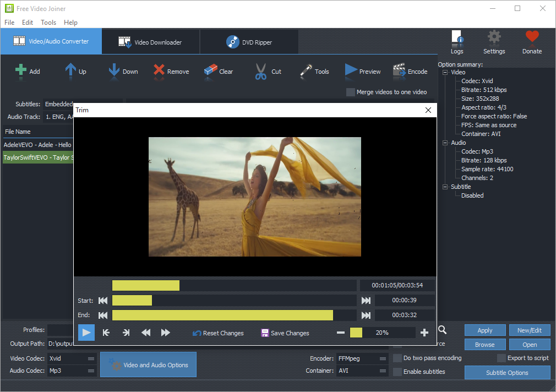
Task: Open the Logs viewer
Action: click(x=457, y=42)
